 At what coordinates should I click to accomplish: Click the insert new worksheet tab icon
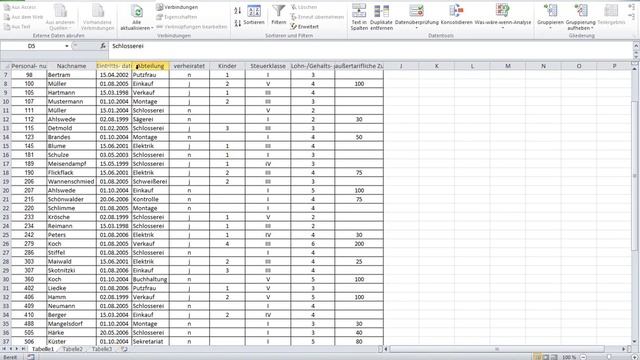click(124, 349)
